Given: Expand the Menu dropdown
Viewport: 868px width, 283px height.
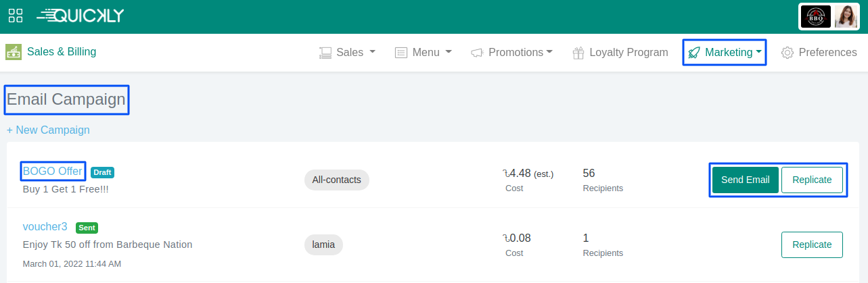Looking at the screenshot, I should (x=424, y=52).
